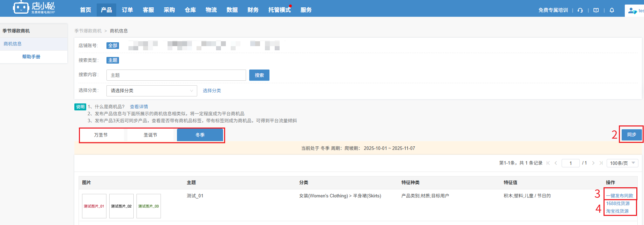Open the 测试图片_01 thumbnail
The width and height of the screenshot is (644, 225).
coord(94,206)
